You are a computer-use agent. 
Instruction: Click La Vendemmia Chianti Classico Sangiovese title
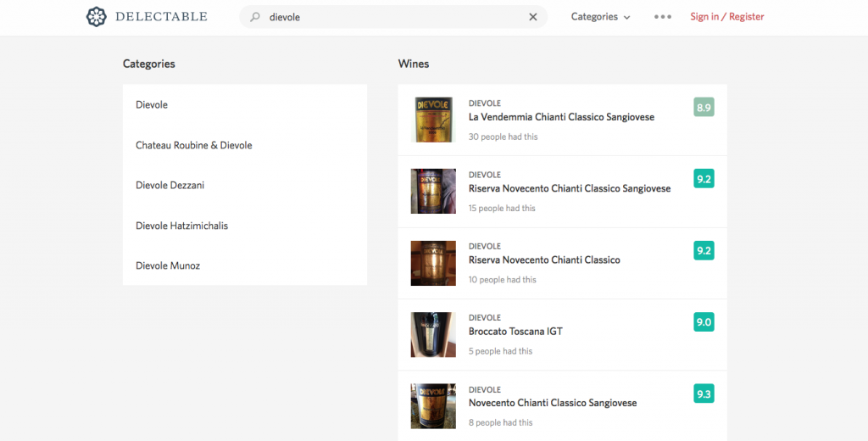[x=561, y=117]
